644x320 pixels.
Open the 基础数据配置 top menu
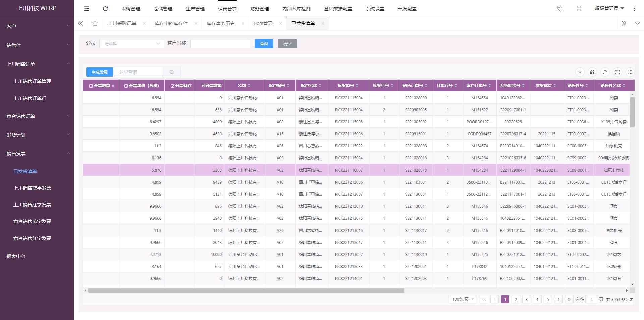coord(338,9)
